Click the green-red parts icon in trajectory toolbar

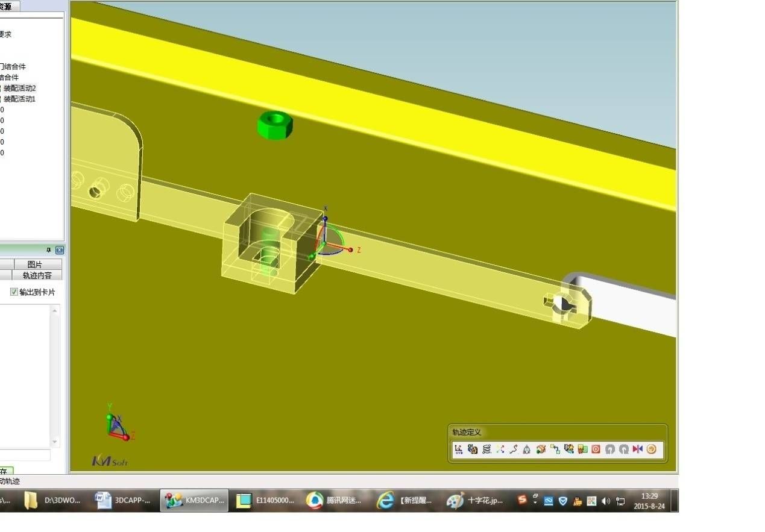(582, 449)
